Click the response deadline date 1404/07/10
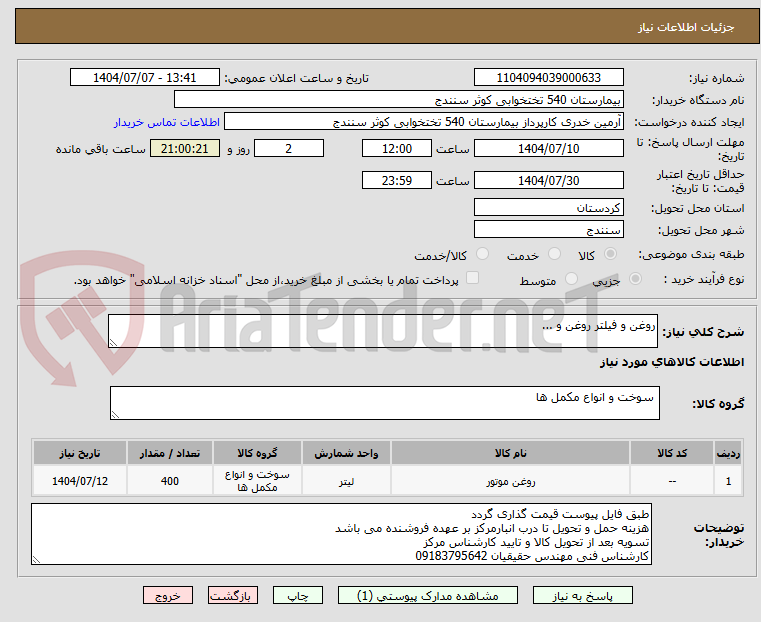 (548, 148)
